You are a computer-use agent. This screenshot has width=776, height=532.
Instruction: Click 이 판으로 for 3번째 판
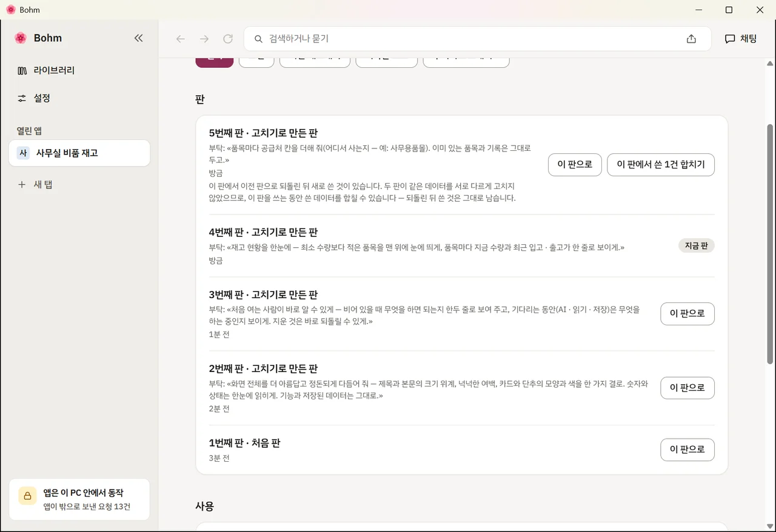pos(687,314)
